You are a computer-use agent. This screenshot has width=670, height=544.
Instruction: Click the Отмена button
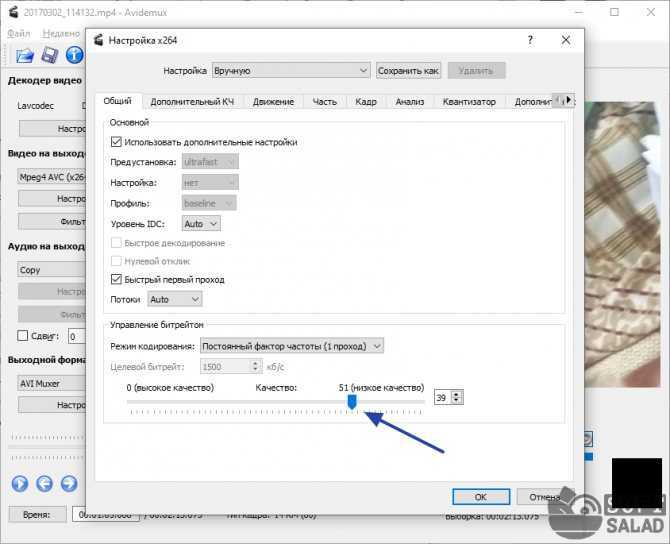pyautogui.click(x=545, y=497)
